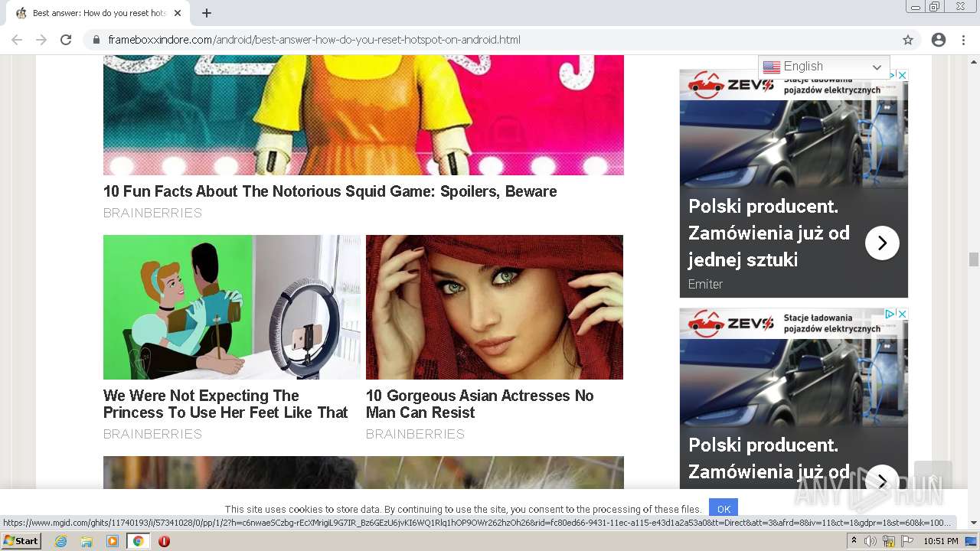Open the clock showing 10:51 PM
Viewport: 980px width, 551px height.
point(941,541)
